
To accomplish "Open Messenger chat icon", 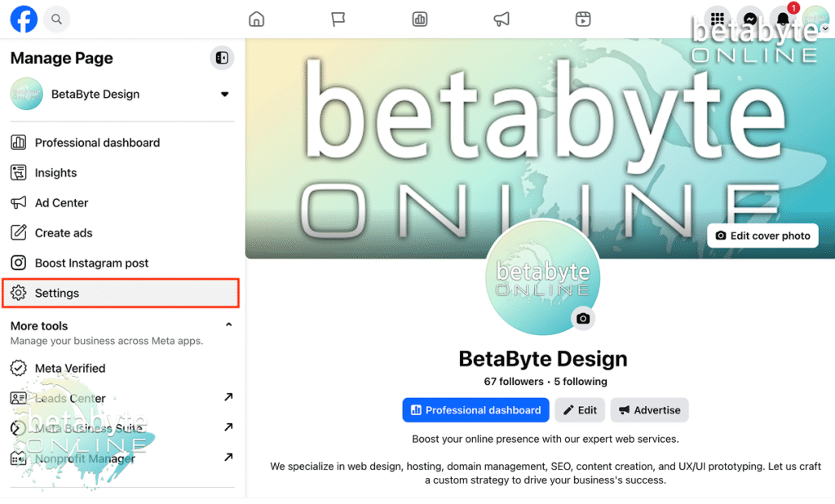I will coord(750,19).
